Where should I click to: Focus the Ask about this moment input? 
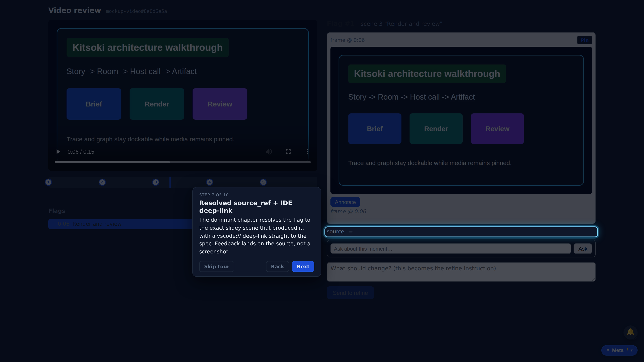click(x=451, y=249)
